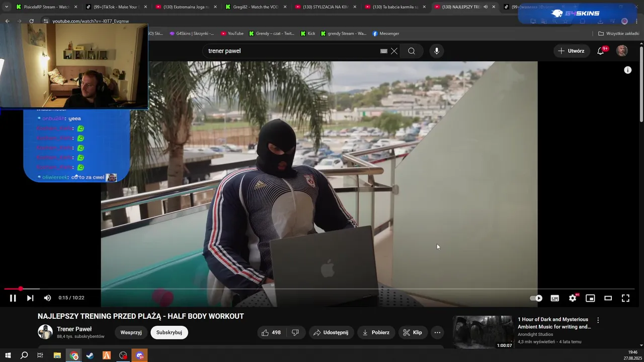Open the tab search dropdown arrow

coord(6,7)
